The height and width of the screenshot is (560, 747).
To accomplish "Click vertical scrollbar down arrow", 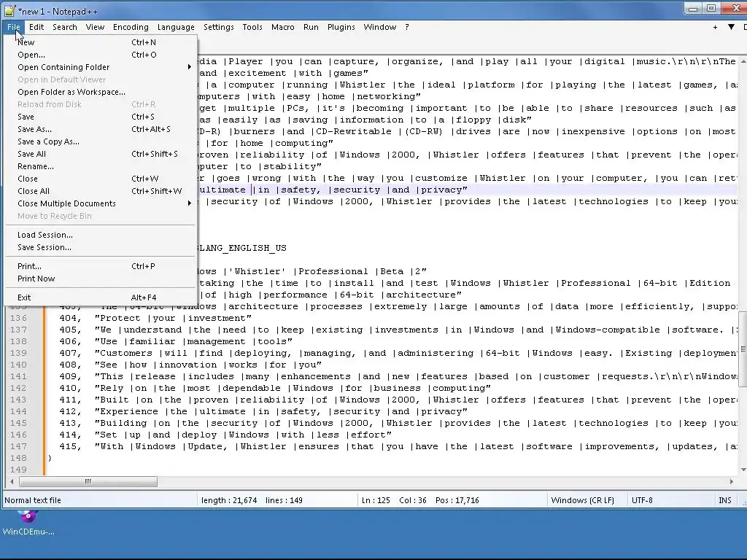I will point(743,470).
